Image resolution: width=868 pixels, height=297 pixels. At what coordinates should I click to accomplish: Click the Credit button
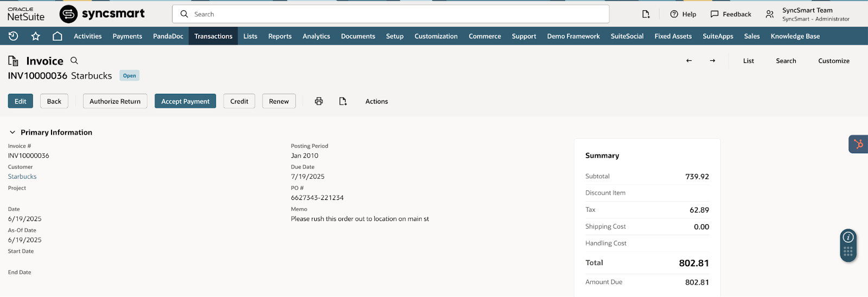point(239,101)
